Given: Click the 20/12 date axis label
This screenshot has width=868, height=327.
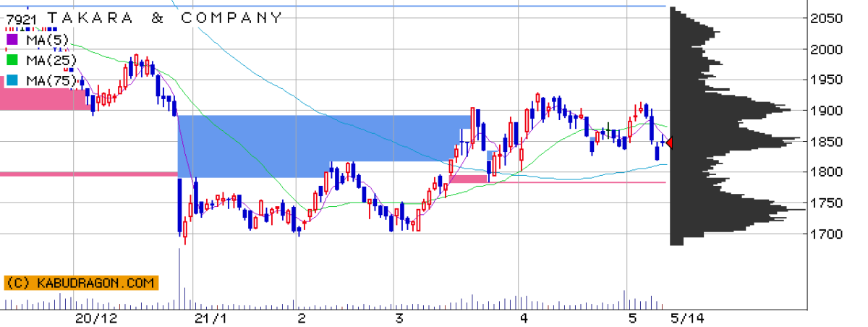Looking at the screenshot, I should pos(95,318).
